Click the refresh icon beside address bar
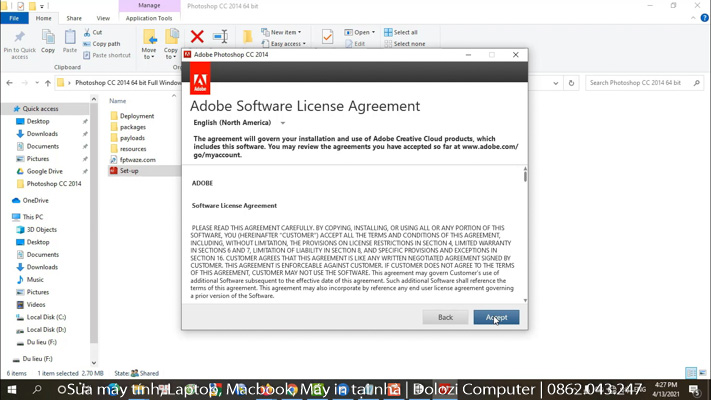The width and height of the screenshot is (711, 400). tap(571, 83)
